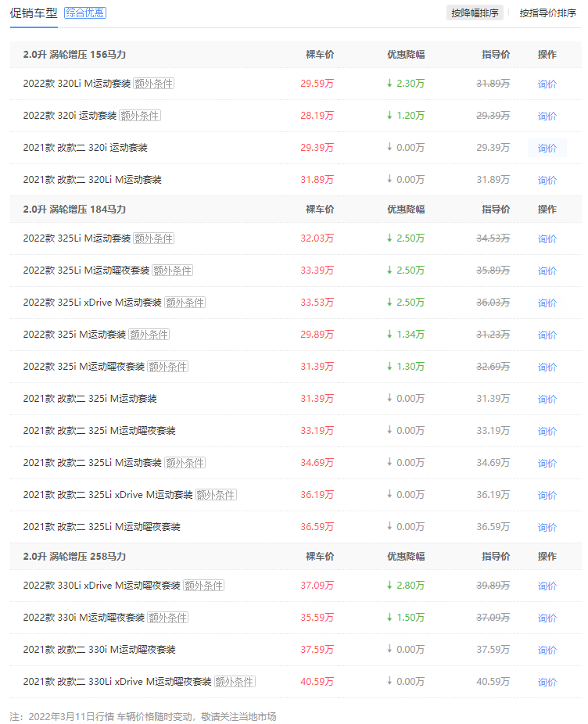Click bare price 40.59万 of 330Li xDrive
588x724 pixels.
coord(317,682)
